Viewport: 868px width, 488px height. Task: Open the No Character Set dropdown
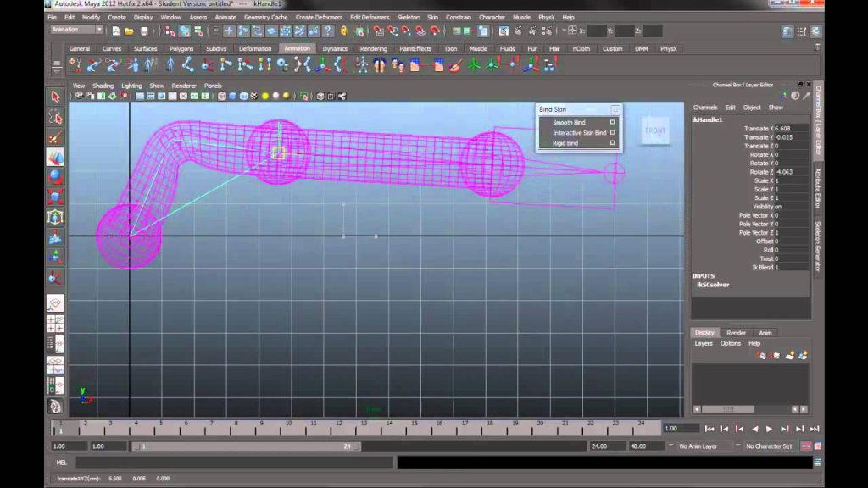click(x=768, y=446)
